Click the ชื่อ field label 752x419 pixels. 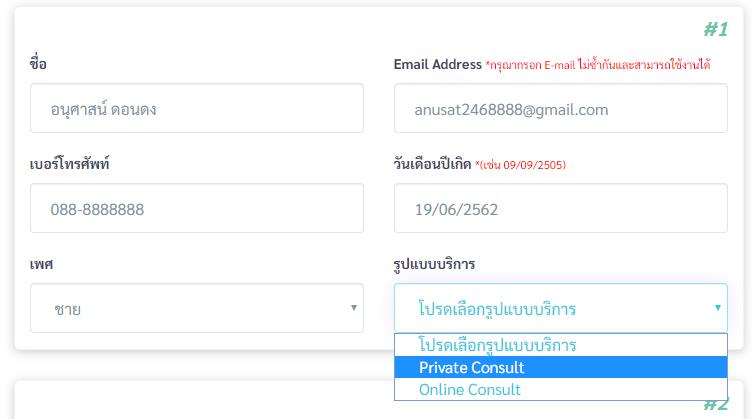tap(38, 64)
